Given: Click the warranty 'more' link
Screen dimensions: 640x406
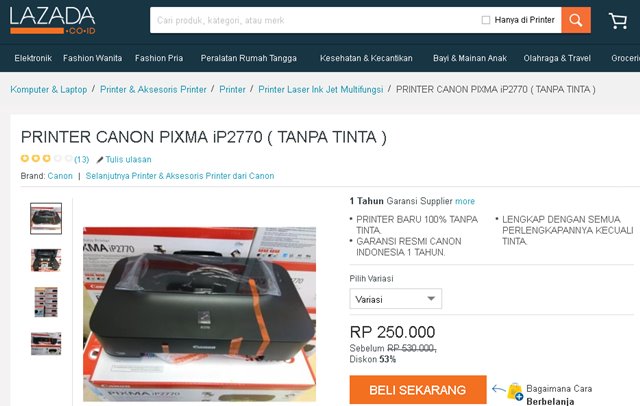Looking at the screenshot, I should [465, 201].
